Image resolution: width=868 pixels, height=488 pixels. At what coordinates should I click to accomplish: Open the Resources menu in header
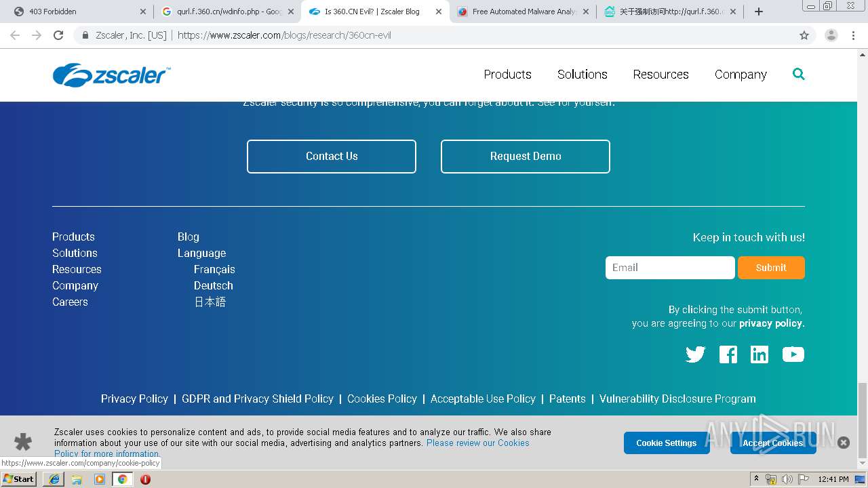tap(661, 75)
